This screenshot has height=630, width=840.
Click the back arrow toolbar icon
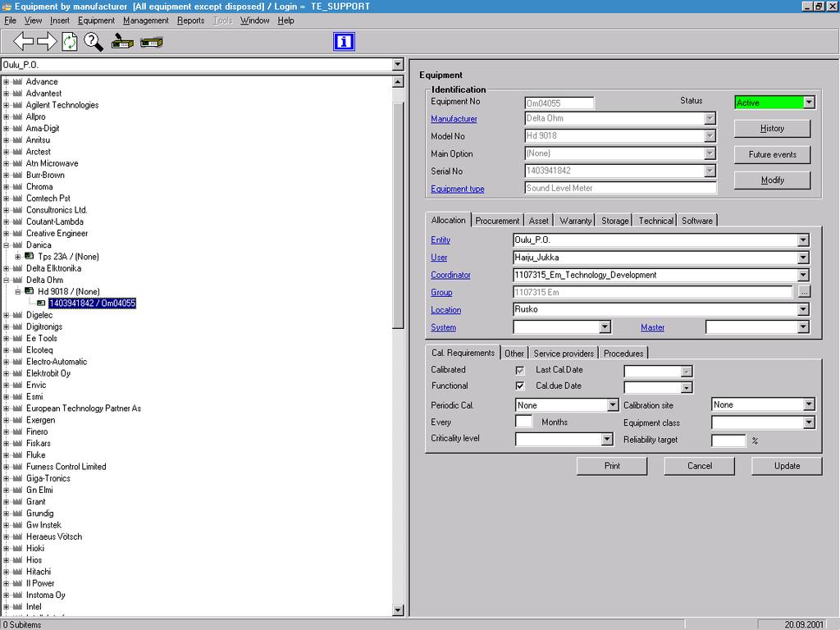[x=23, y=41]
